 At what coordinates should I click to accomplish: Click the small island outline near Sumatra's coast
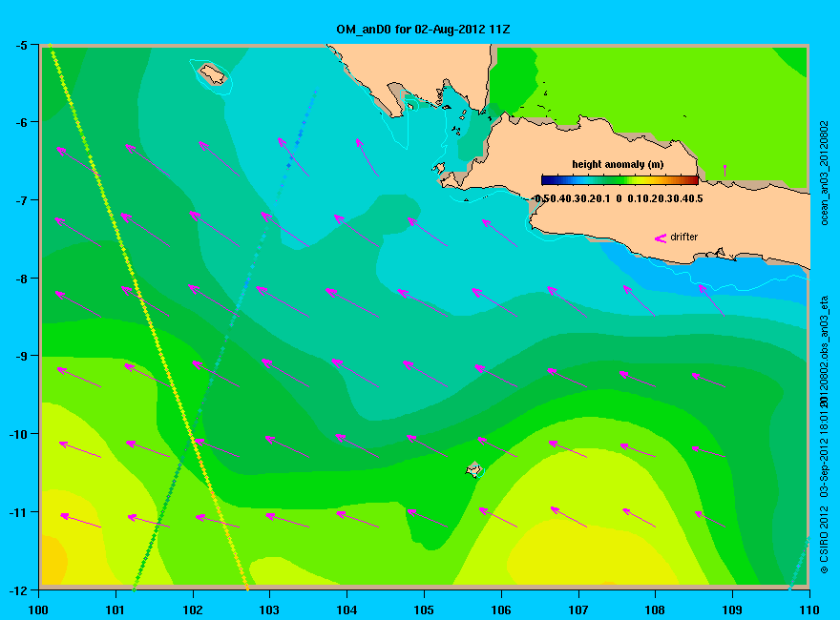click(213, 73)
